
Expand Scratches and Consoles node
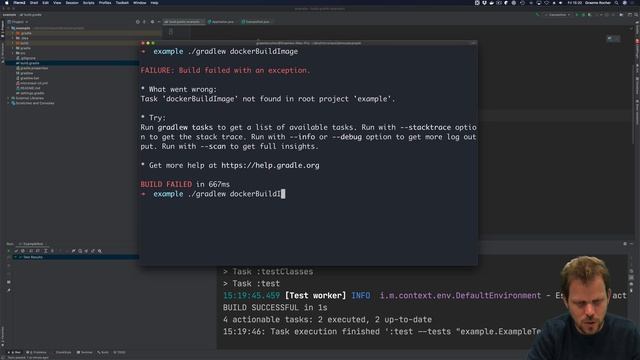coord(9,103)
